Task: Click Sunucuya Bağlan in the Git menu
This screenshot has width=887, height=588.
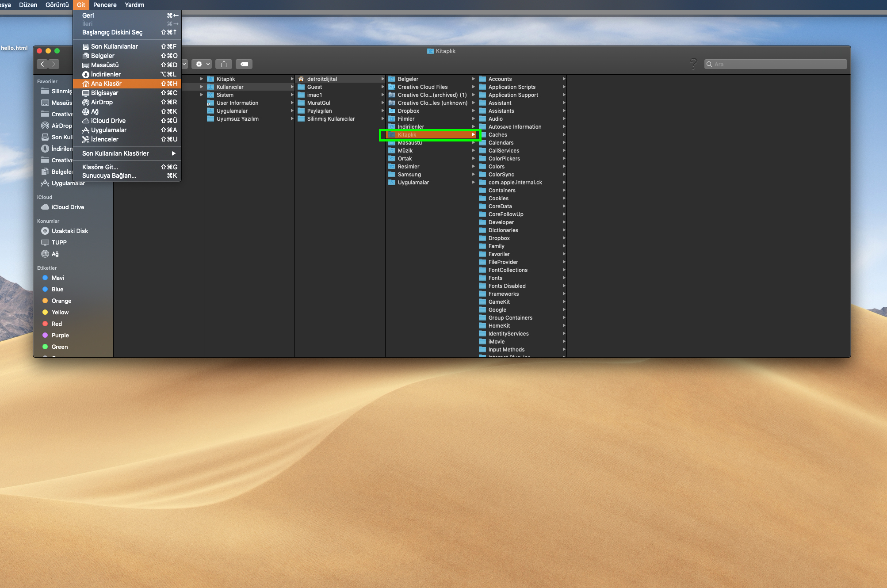Action: (109, 176)
